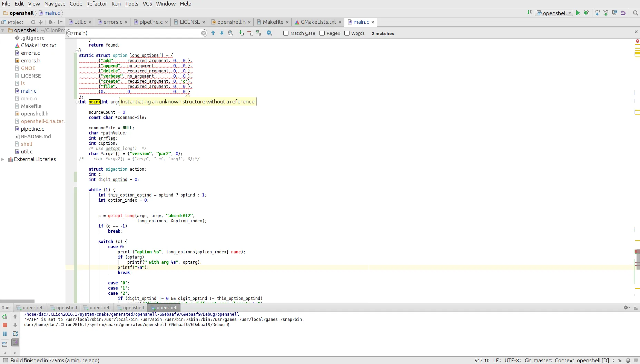Revert changes with the purple undo arrow
The image size is (640, 364).
[x=623, y=13]
